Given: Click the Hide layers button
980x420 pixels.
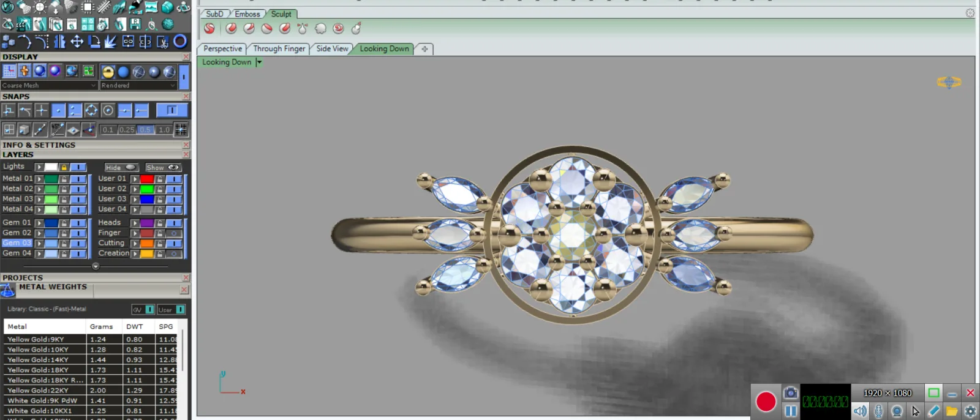Looking at the screenshot, I should tap(121, 167).
